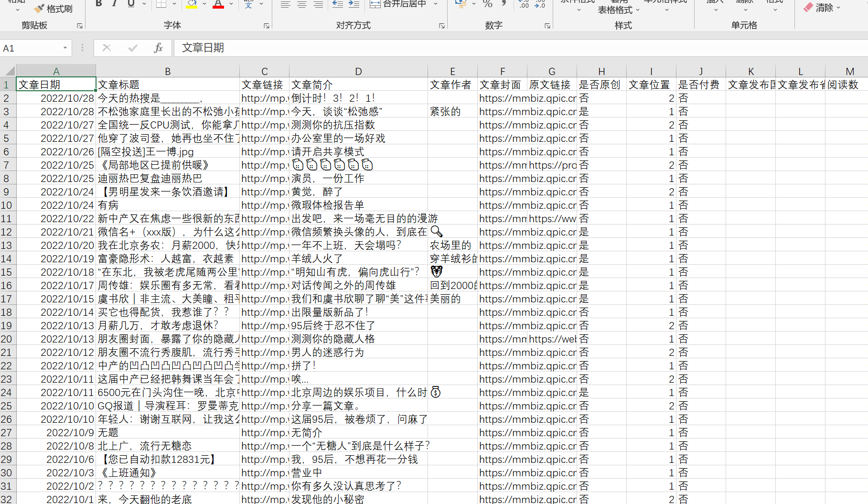Expand the fill color dropdown arrow

pyautogui.click(x=204, y=4)
